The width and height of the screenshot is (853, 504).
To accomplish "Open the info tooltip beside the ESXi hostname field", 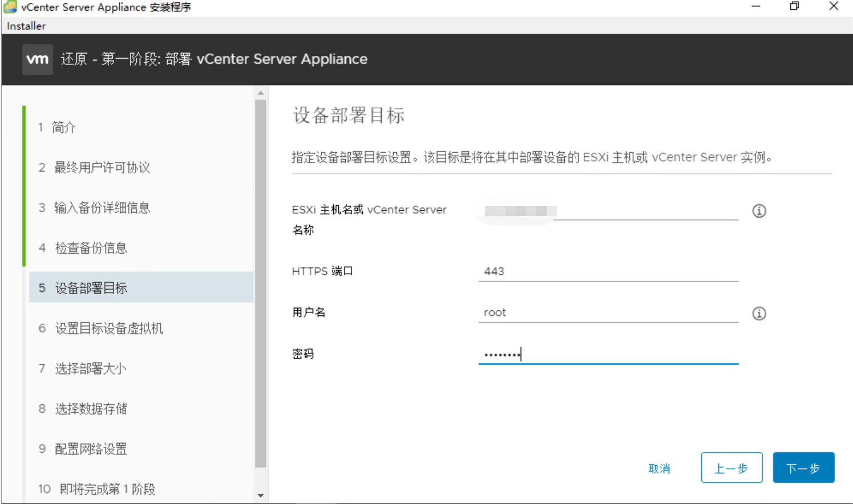I will coord(759,210).
